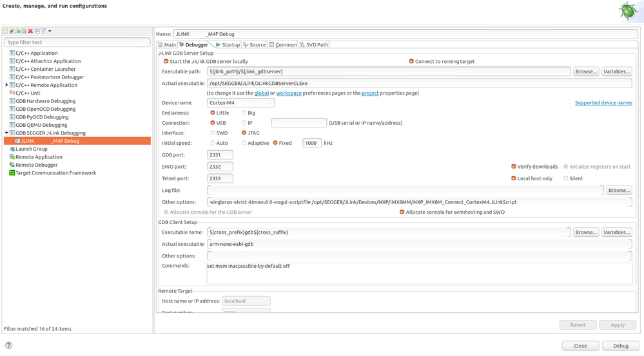The image size is (644, 356).
Task: Click the Device name field Cortex-M4
Action: tap(240, 103)
